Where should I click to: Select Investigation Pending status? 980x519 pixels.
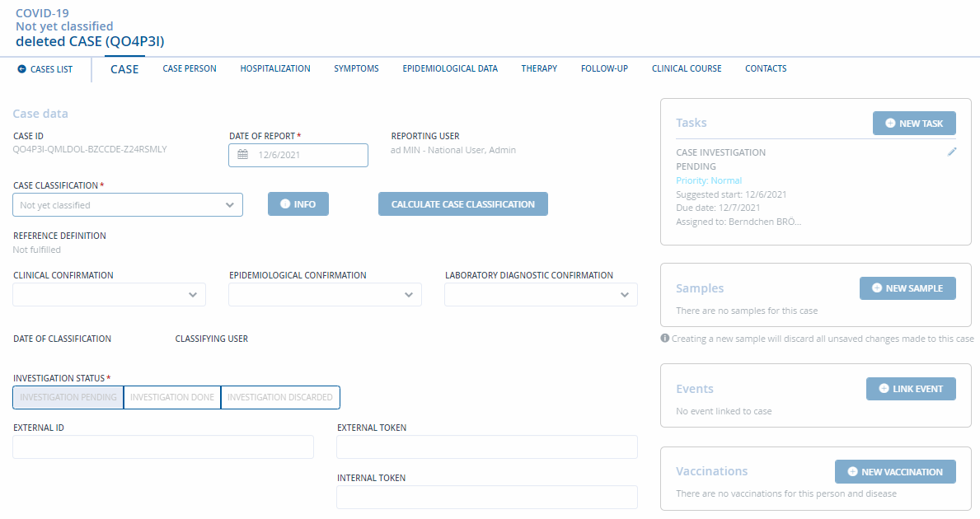(68, 397)
